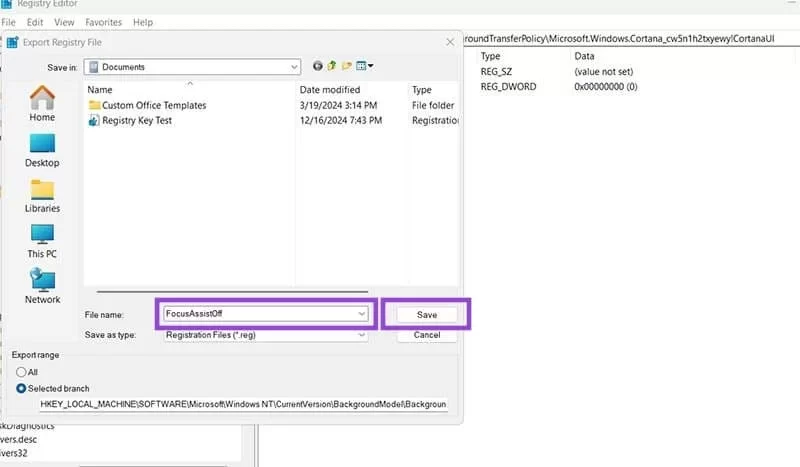Expand the Save as type dropdown
The image size is (800, 467).
(x=362, y=335)
